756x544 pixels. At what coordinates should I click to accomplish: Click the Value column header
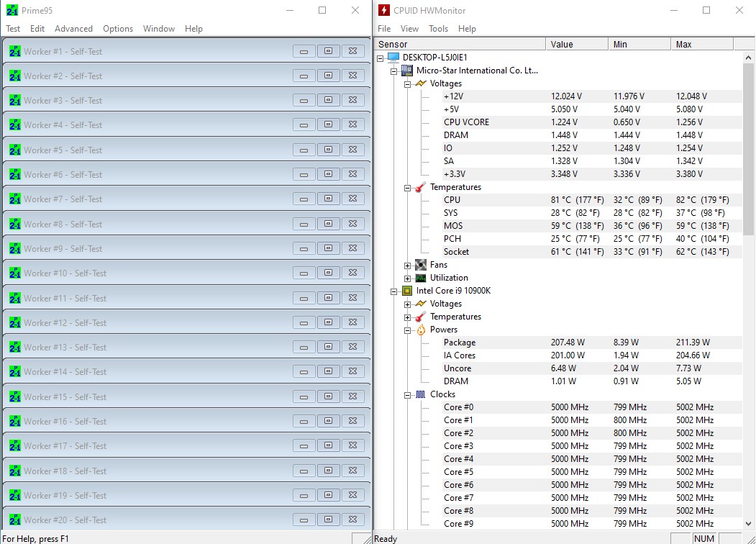click(577, 44)
